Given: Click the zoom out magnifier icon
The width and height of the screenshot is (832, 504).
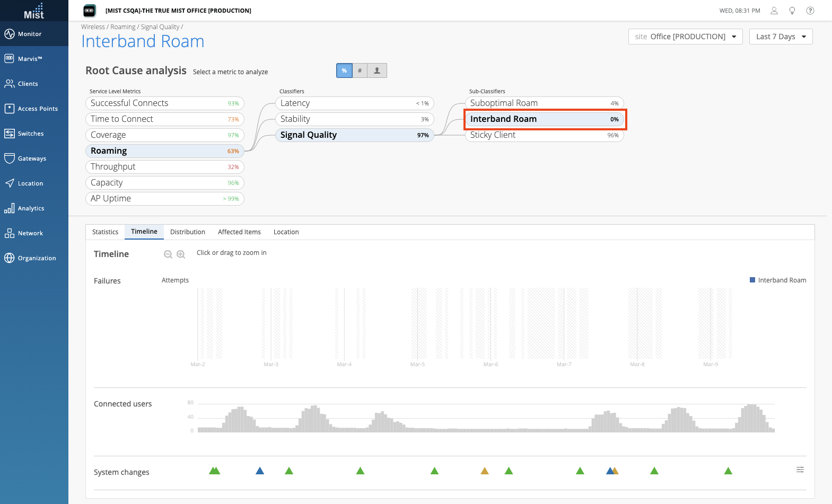Looking at the screenshot, I should [168, 254].
